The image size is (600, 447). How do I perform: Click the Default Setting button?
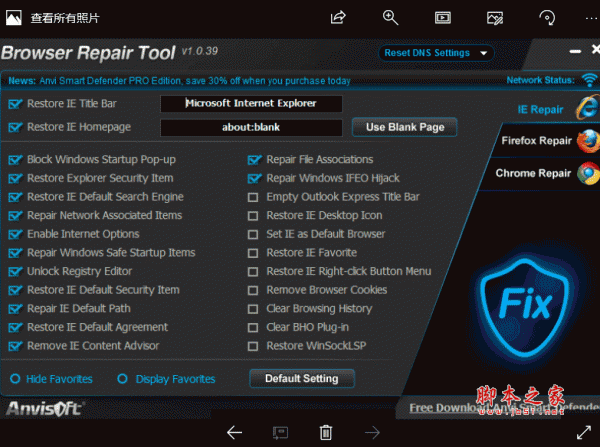[x=302, y=378]
